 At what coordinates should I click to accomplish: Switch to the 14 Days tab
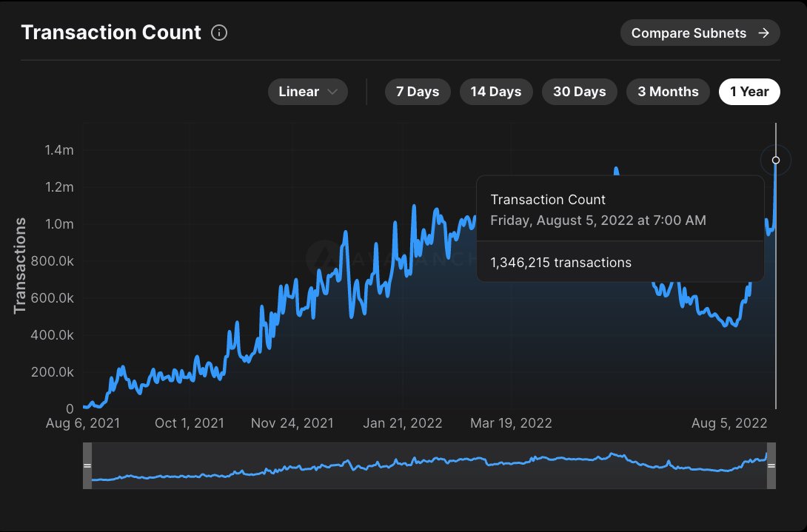pyautogui.click(x=496, y=92)
